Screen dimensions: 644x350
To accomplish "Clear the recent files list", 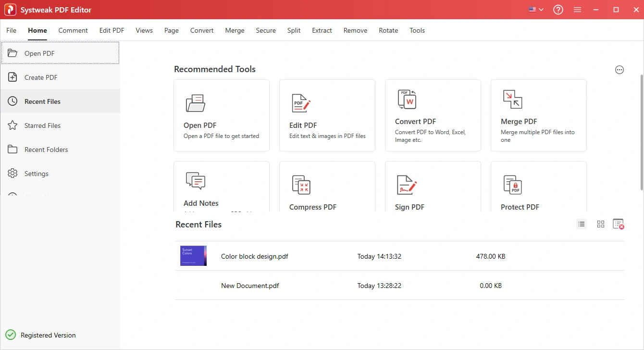I will point(619,224).
